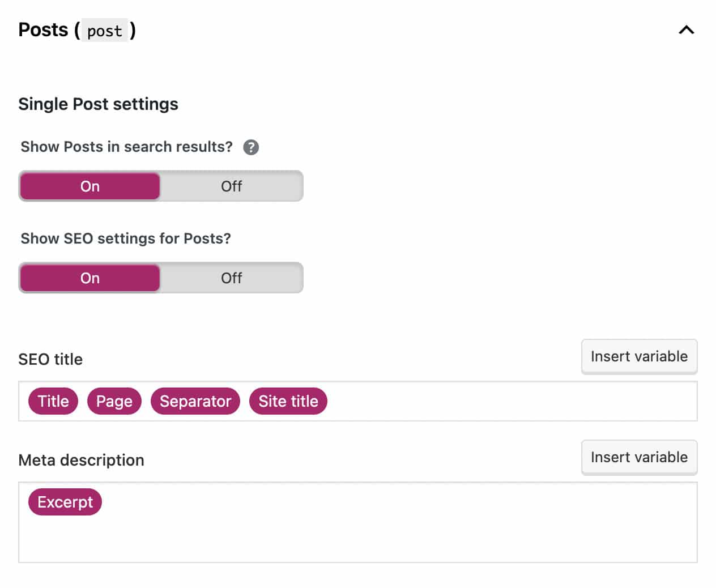Viewport: 716px width, 588px height.
Task: Select the Site title variable tag
Action: [288, 401]
